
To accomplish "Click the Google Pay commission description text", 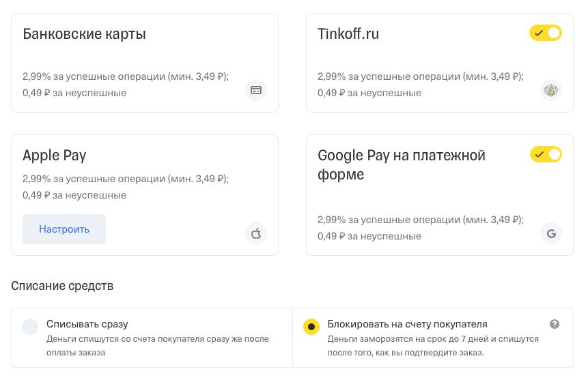I will (x=421, y=227).
